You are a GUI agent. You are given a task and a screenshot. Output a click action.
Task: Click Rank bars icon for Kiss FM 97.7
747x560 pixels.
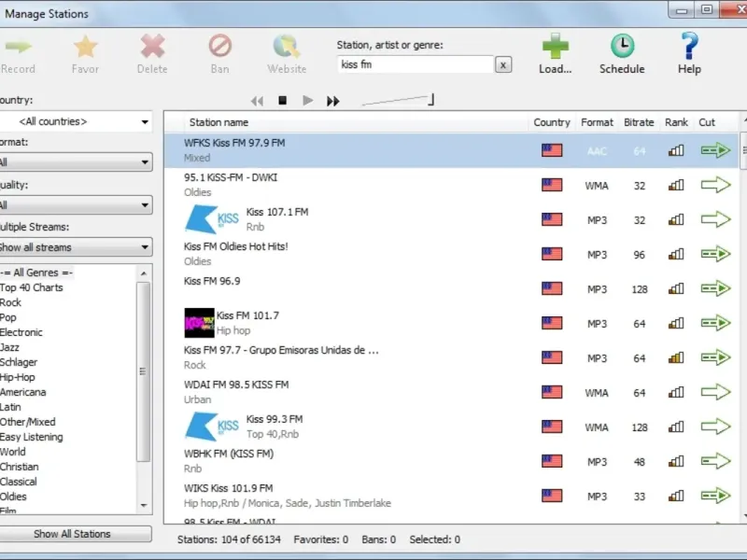coord(676,357)
